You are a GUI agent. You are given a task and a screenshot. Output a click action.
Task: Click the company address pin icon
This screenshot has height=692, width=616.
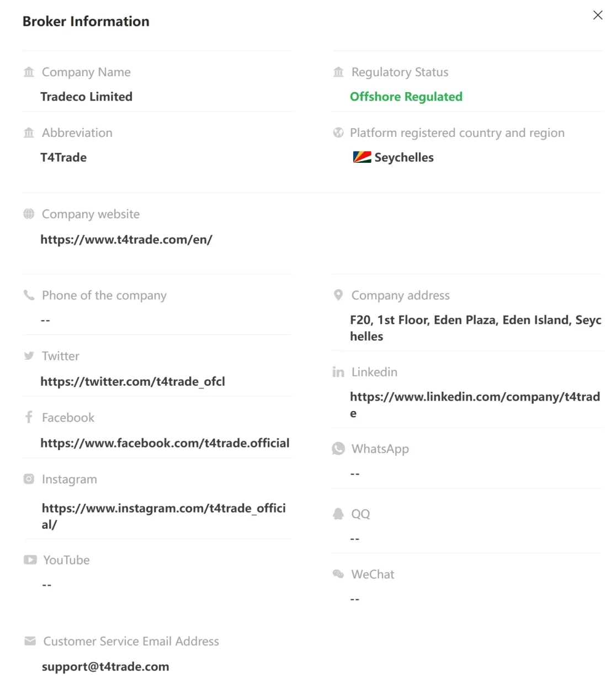coord(338,295)
